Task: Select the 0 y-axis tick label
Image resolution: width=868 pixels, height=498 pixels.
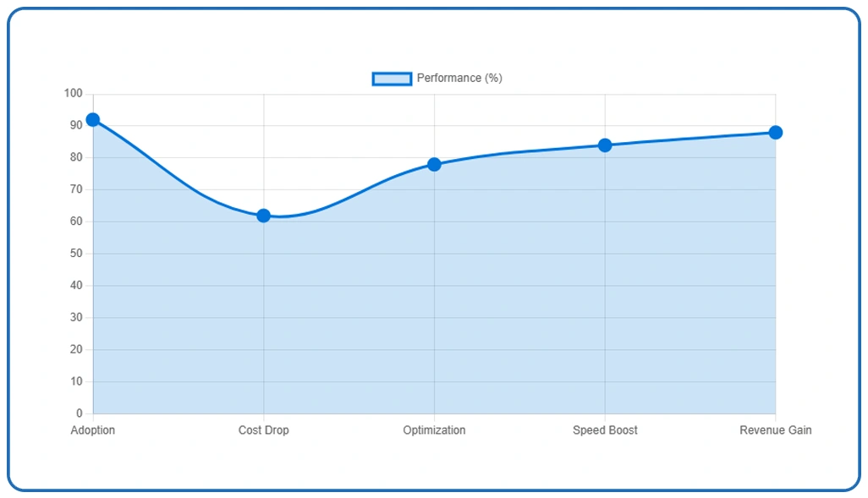Action: (x=80, y=413)
